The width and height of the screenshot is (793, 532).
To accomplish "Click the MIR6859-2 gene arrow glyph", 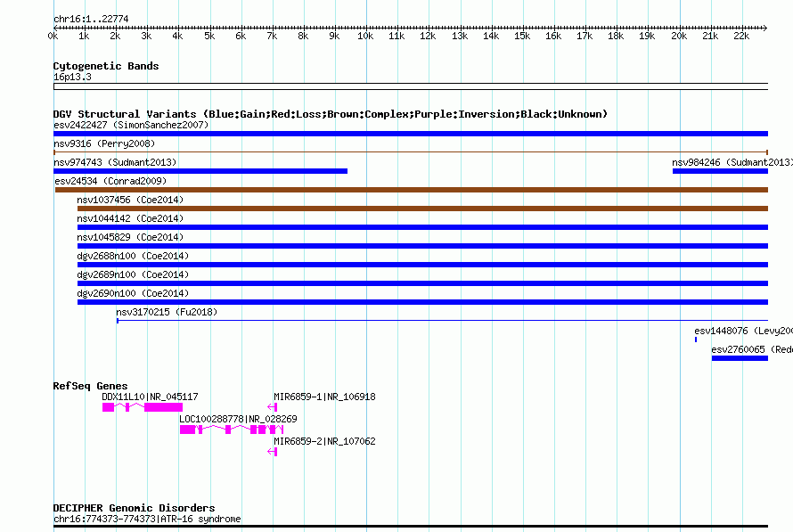I will click(x=272, y=451).
